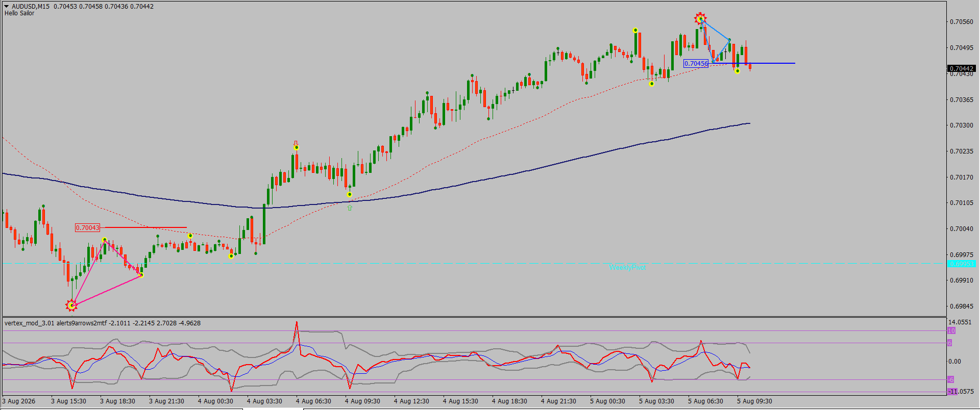Click the 0.00 indicator scale value
980x410 pixels.
pyautogui.click(x=954, y=362)
